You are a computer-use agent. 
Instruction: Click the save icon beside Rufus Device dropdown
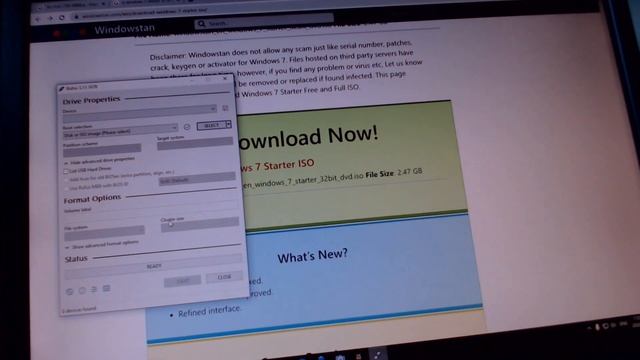coord(225,108)
